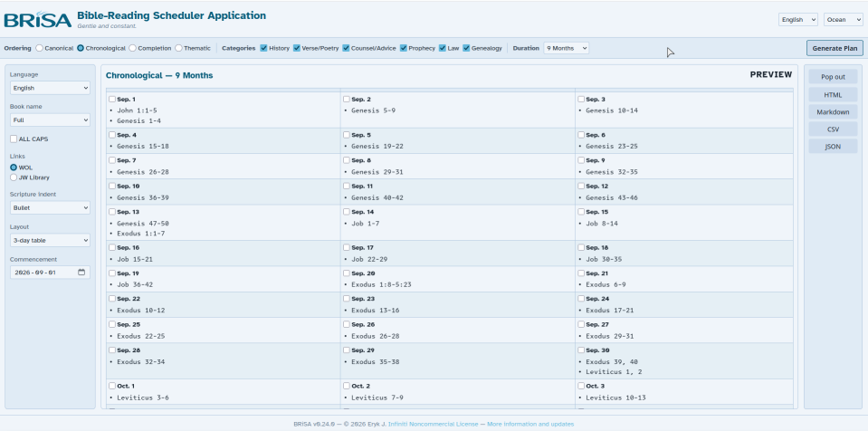This screenshot has height=431, width=868.
Task: Select Completion ordering
Action: (x=132, y=48)
